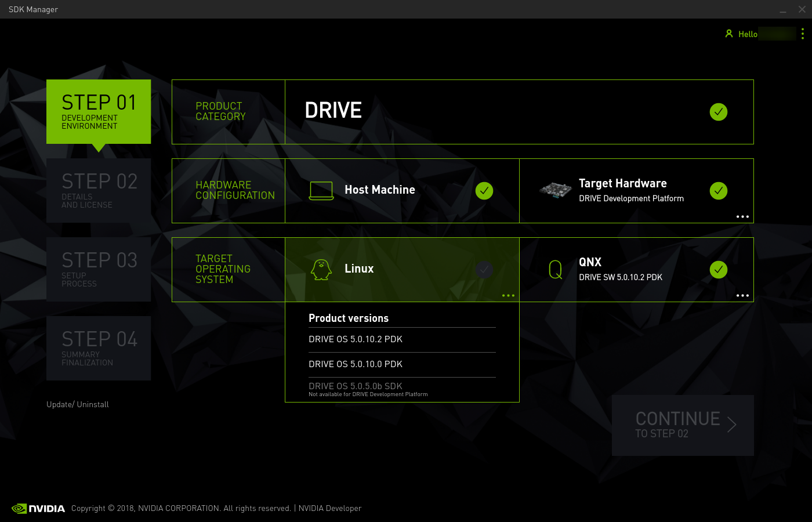Click the Linux penguin icon
Image resolution: width=812 pixels, height=522 pixels.
point(321,270)
